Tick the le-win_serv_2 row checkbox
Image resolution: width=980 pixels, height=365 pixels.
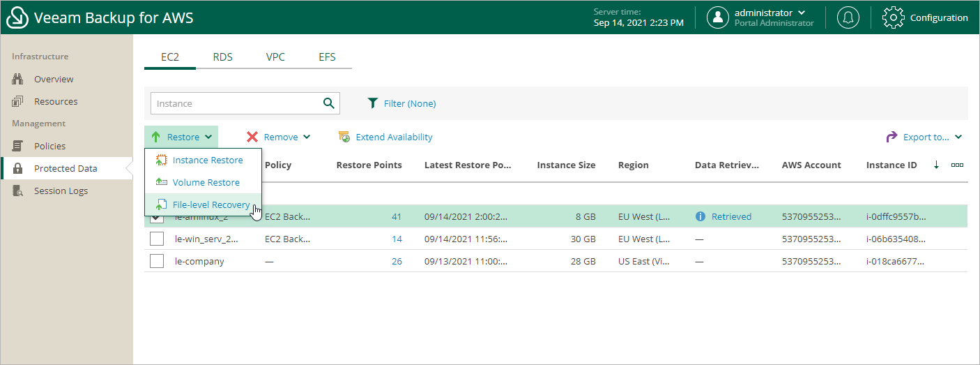point(157,239)
